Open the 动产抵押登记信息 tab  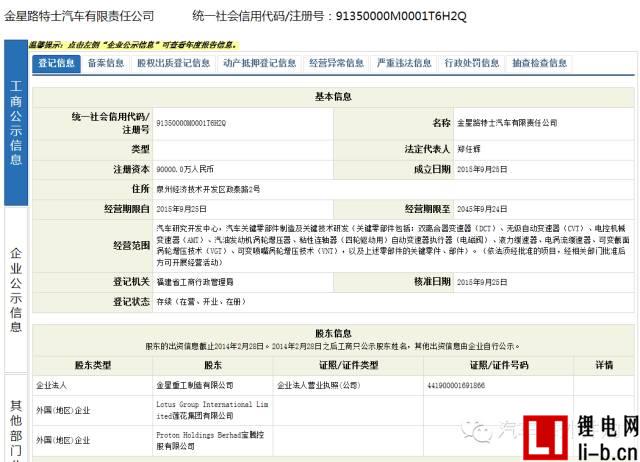coord(260,63)
